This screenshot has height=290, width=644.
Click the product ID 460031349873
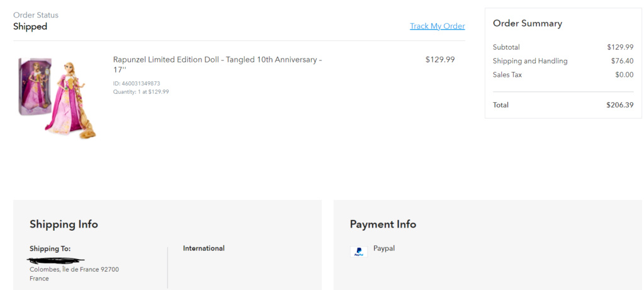[x=137, y=83]
